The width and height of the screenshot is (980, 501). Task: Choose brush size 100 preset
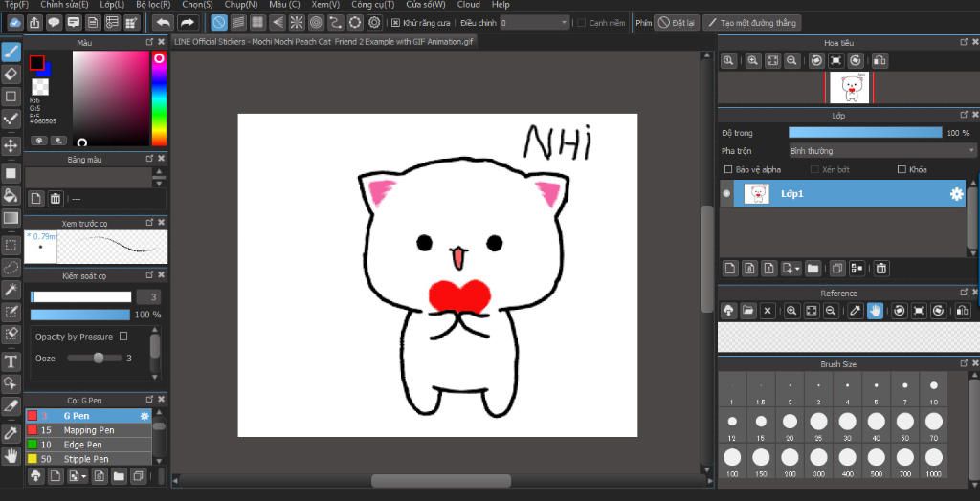pyautogui.click(x=732, y=462)
